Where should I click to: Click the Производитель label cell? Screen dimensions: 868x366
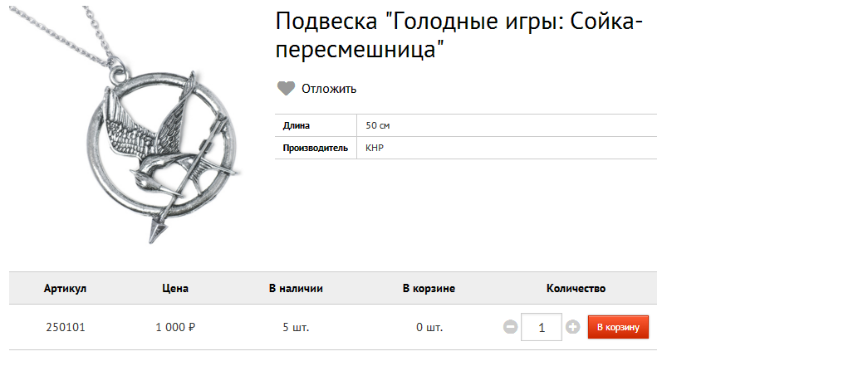coord(316,149)
